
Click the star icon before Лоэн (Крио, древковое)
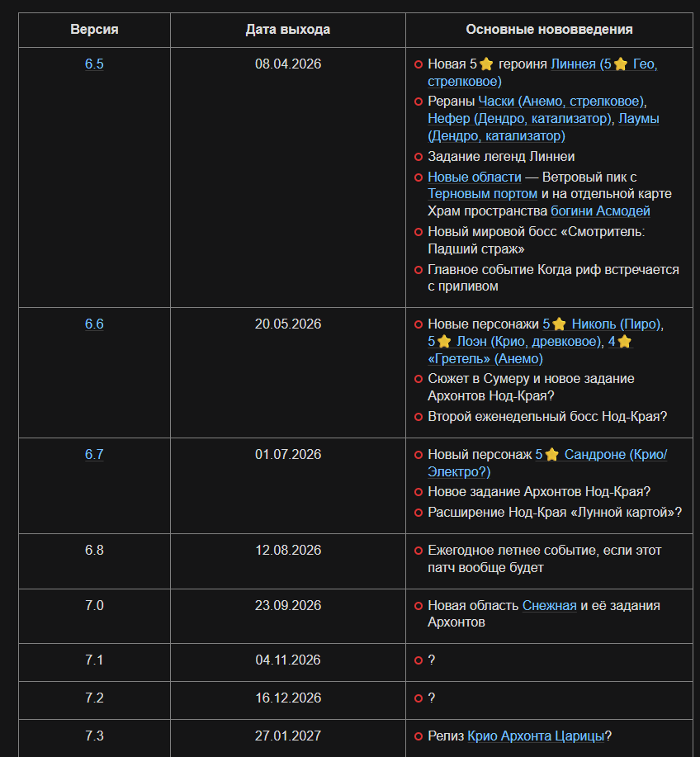pos(444,342)
